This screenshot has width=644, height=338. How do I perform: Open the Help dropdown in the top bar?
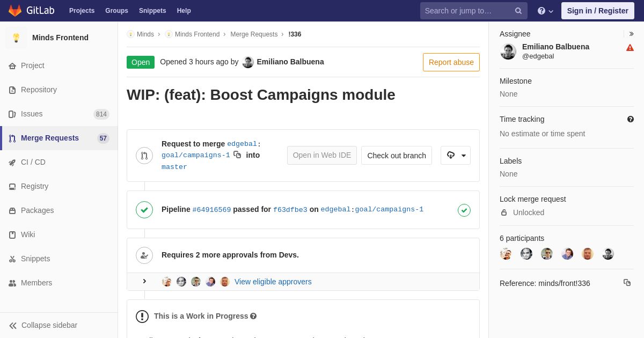click(545, 11)
